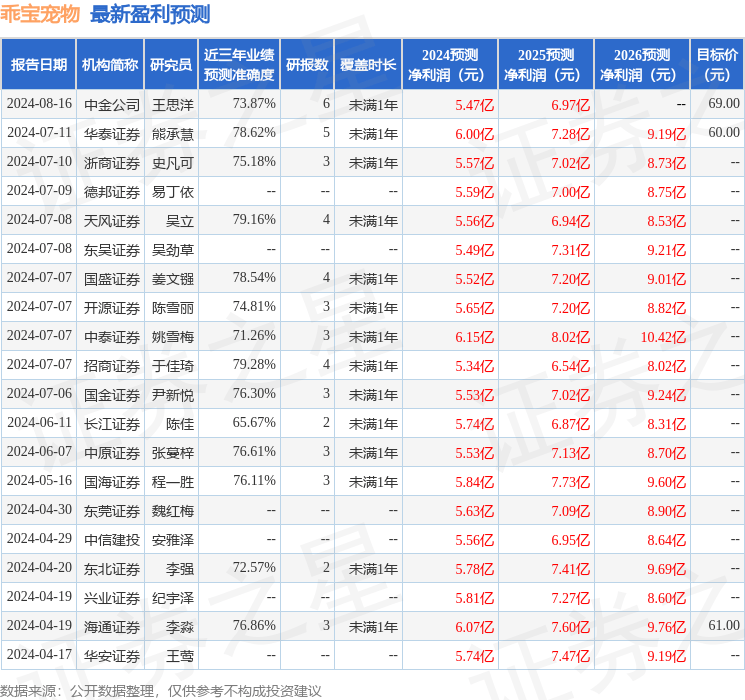Click the 2024预测净利润 column header
The height and width of the screenshot is (700, 745).
pyautogui.click(x=450, y=65)
